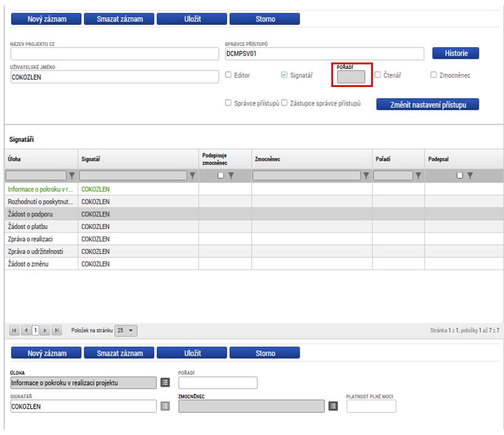Viewport: 504px width, 435px height.
Task: Enable the Správce přístupů checkbox
Action: coord(228,102)
